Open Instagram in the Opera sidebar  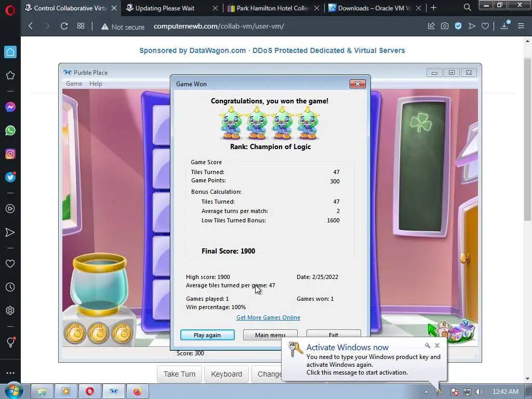10,154
